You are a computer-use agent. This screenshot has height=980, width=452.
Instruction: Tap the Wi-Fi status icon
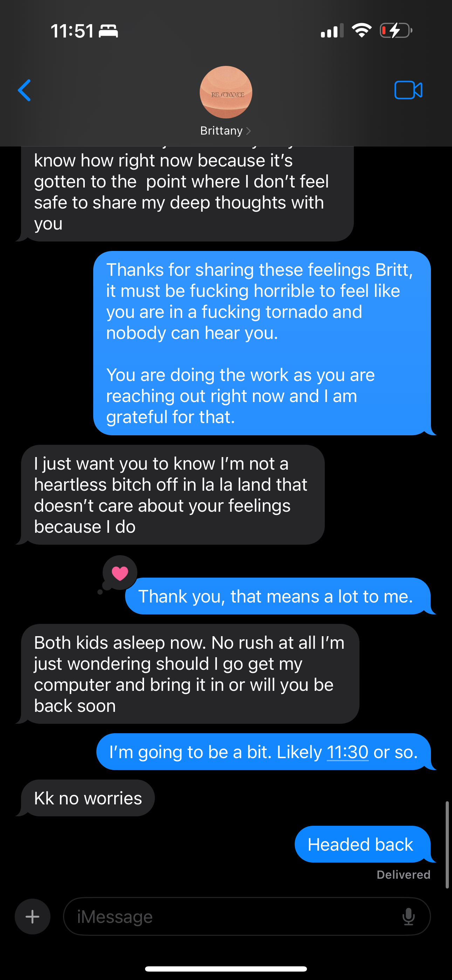tap(362, 30)
